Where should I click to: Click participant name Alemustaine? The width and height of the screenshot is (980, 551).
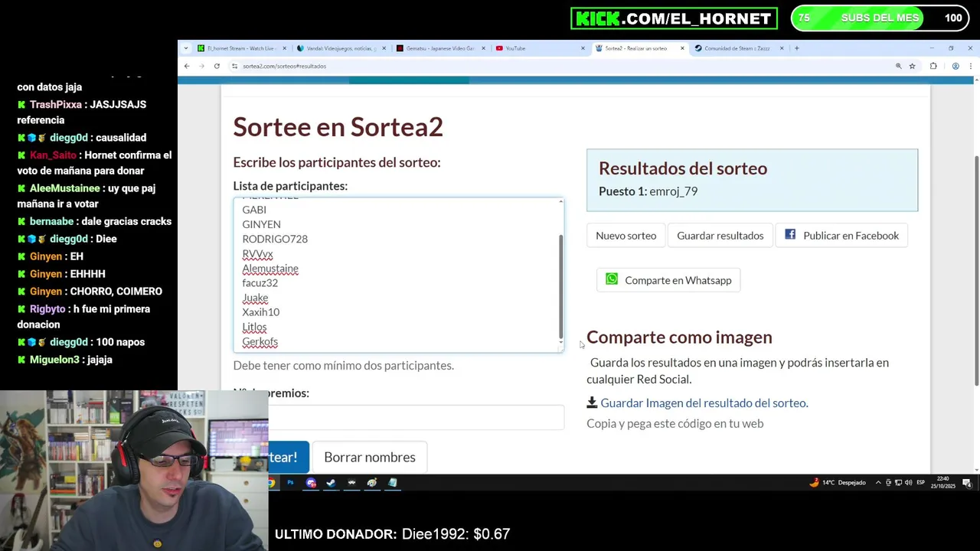pyautogui.click(x=270, y=269)
